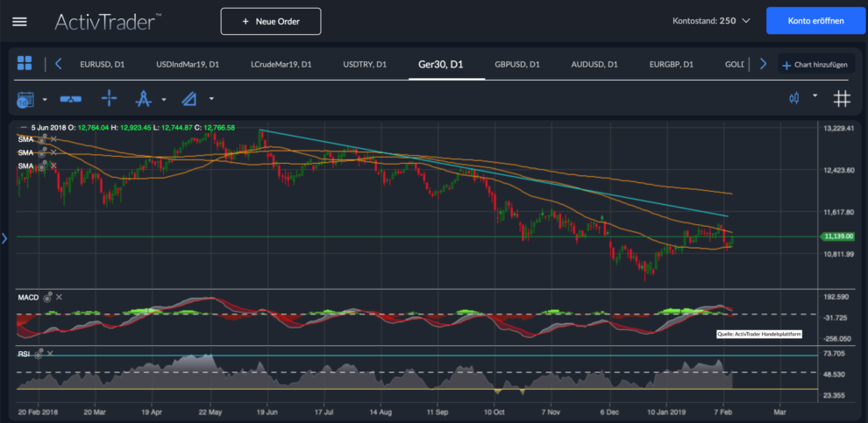Remove the third SMA indicator
Screen dimensions: 868x423
tap(53, 166)
